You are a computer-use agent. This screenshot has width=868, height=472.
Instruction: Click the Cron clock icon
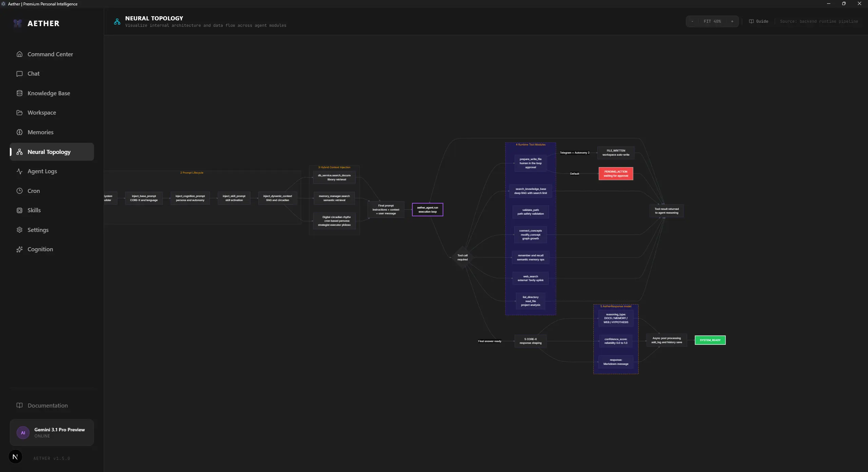[x=20, y=191]
